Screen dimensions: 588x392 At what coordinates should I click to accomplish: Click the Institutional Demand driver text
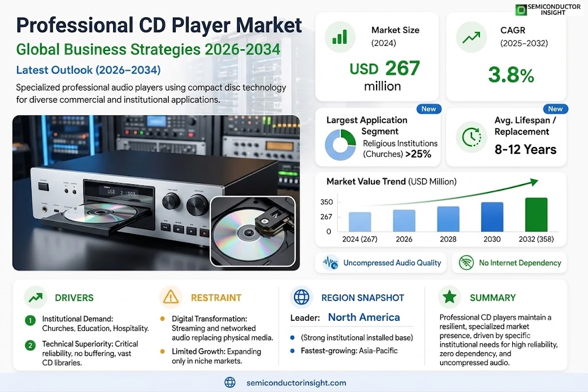pos(96,324)
